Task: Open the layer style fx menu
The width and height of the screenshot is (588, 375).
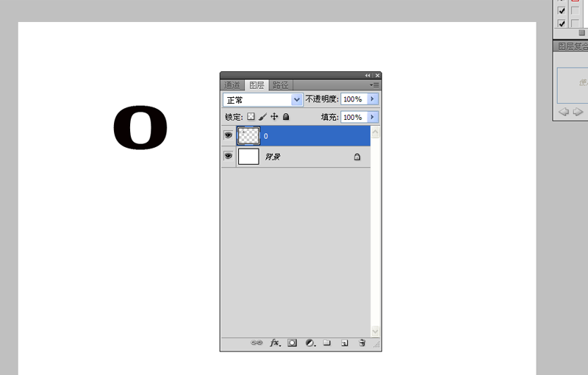Action: tap(275, 343)
